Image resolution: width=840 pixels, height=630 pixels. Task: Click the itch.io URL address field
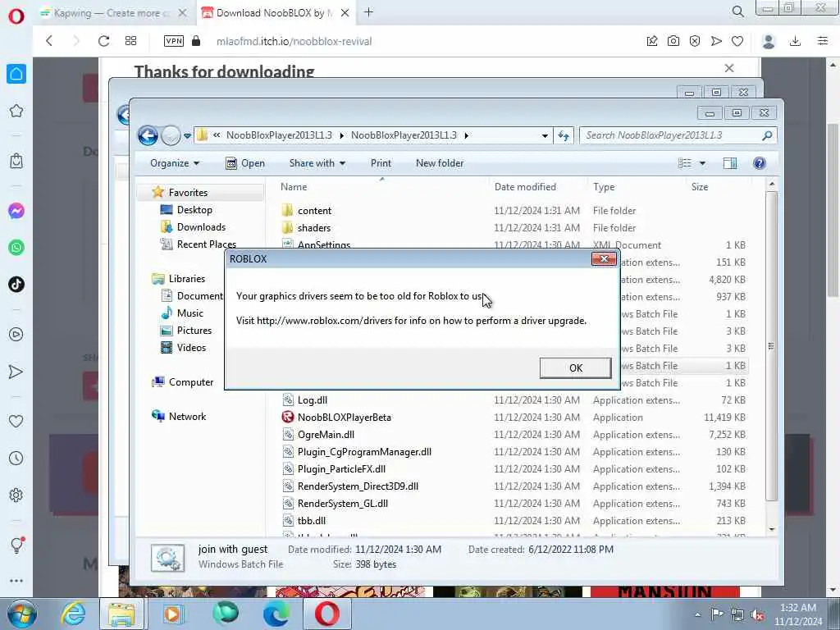point(294,41)
